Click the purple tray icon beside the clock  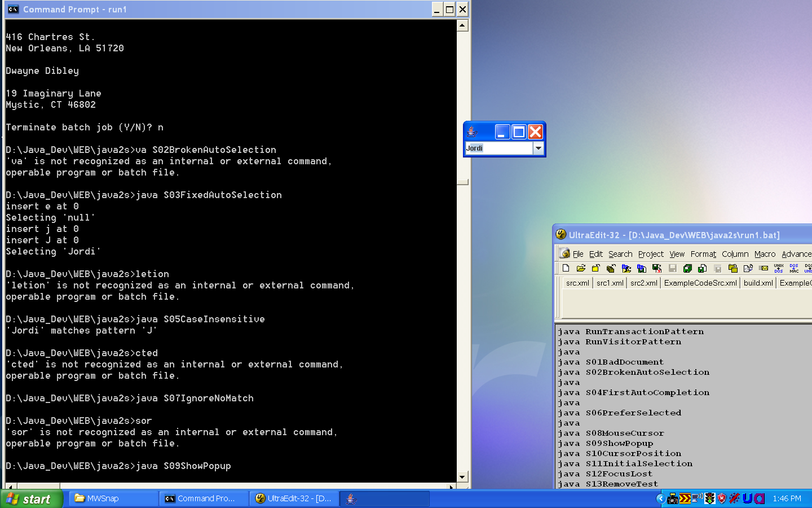pyautogui.click(x=759, y=498)
